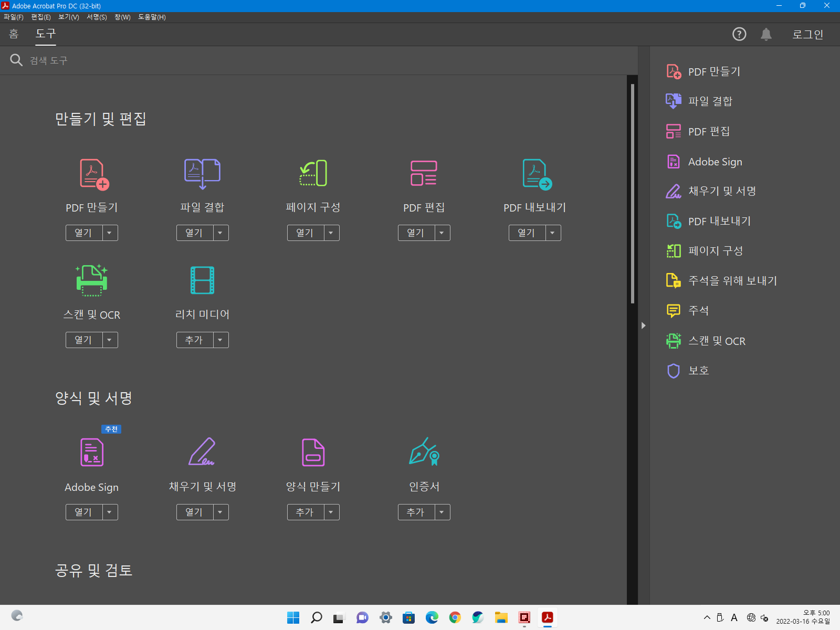The image size is (840, 630).
Task: Open Microsoft Edge from the taskbar
Action: click(x=432, y=617)
